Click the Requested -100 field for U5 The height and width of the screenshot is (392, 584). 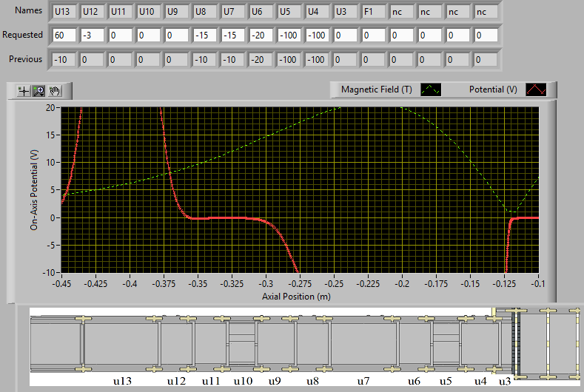click(x=289, y=36)
